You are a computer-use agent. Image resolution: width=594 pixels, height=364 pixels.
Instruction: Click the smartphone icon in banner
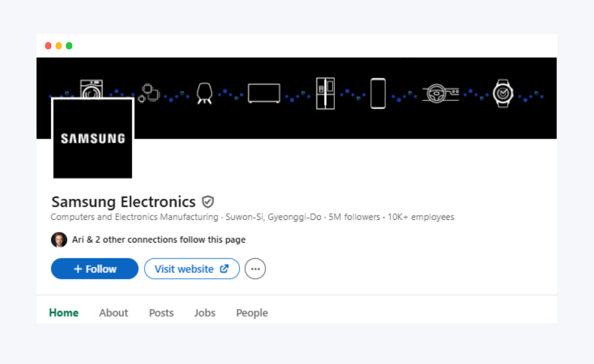[378, 93]
